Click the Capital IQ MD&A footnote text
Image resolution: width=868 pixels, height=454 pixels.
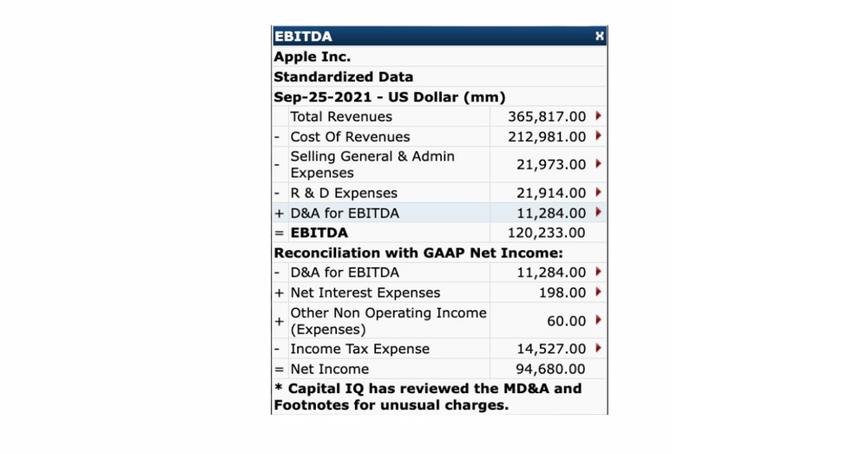(427, 397)
